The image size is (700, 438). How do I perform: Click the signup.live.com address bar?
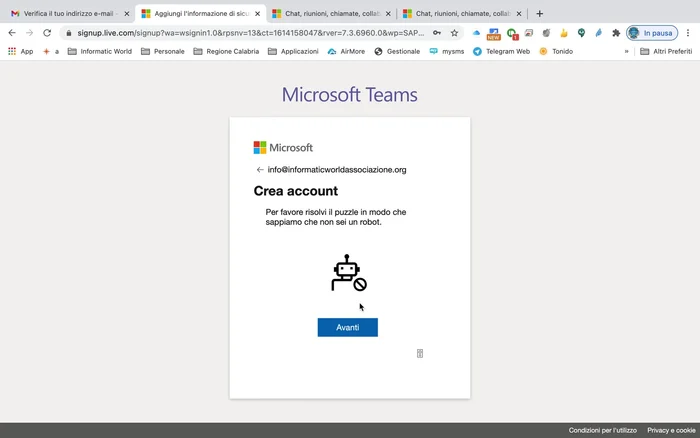click(250, 33)
